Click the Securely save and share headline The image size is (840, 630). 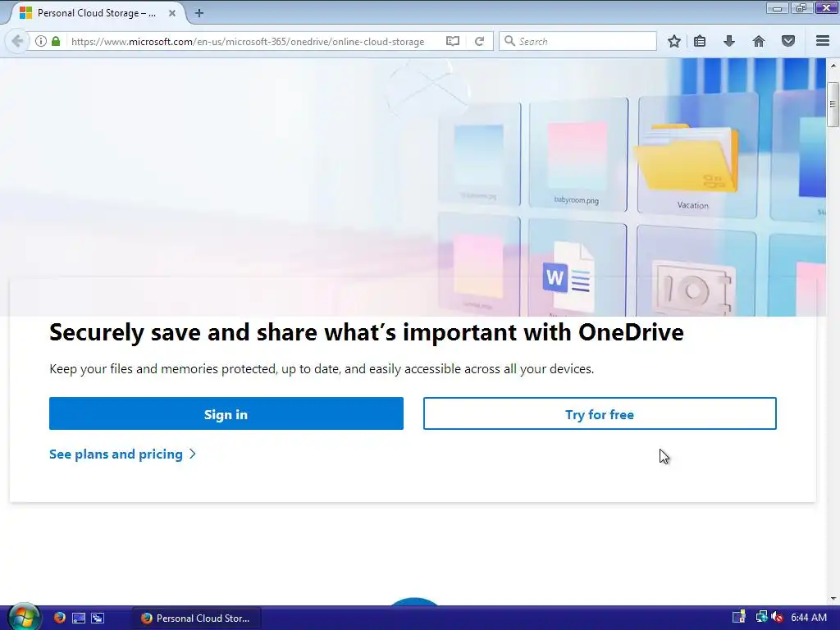pos(367,332)
